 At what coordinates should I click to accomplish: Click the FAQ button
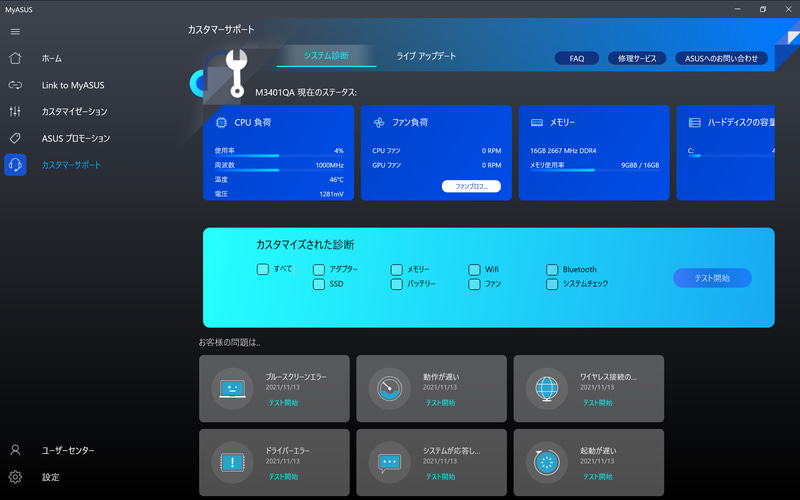577,58
